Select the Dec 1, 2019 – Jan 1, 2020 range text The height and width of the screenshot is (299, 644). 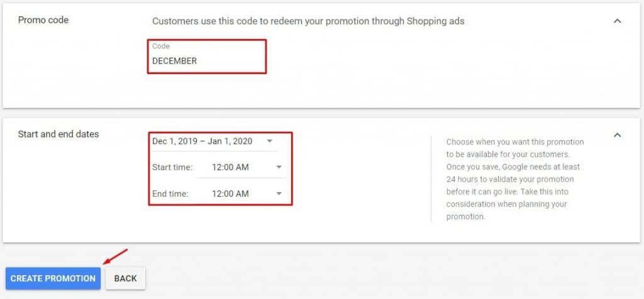tap(202, 141)
